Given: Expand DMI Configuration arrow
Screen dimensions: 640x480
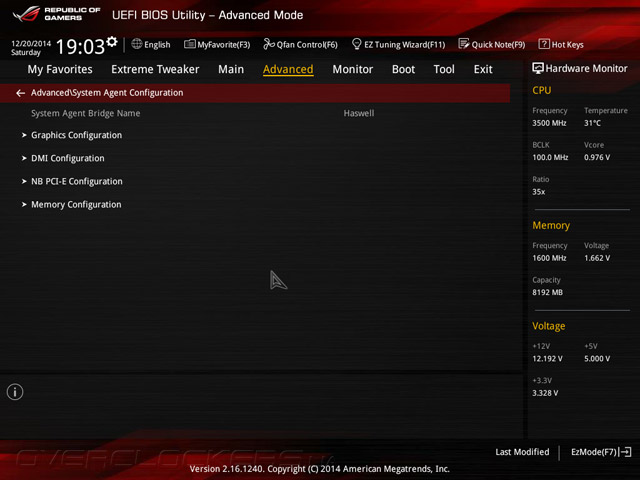Looking at the screenshot, I should (24, 158).
